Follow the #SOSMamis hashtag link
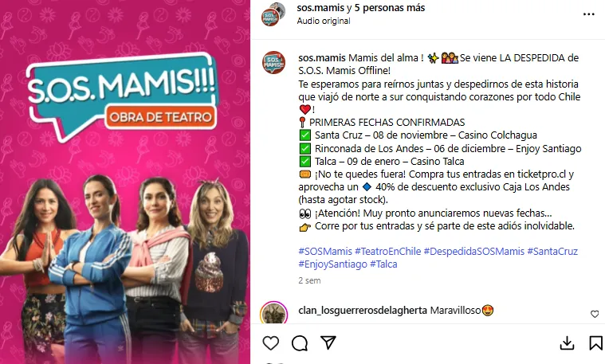605x364 pixels. (x=325, y=252)
